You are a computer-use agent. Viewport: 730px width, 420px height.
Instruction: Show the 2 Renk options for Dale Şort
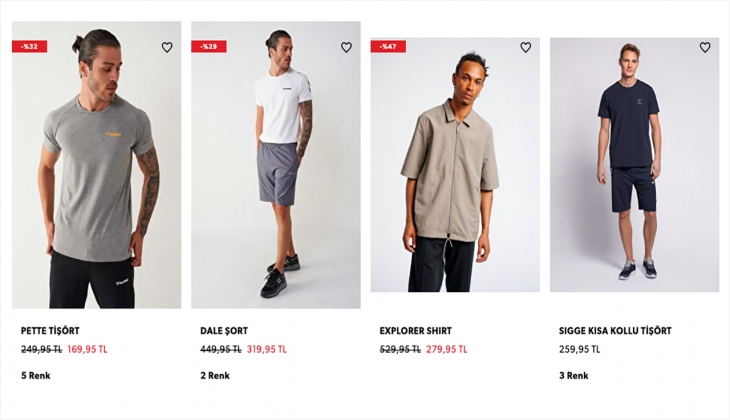(215, 375)
